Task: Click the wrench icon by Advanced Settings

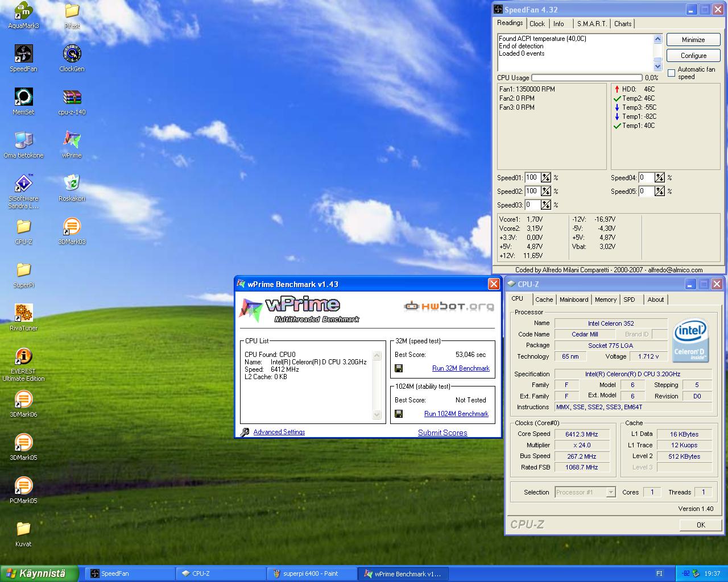Action: coord(245,432)
